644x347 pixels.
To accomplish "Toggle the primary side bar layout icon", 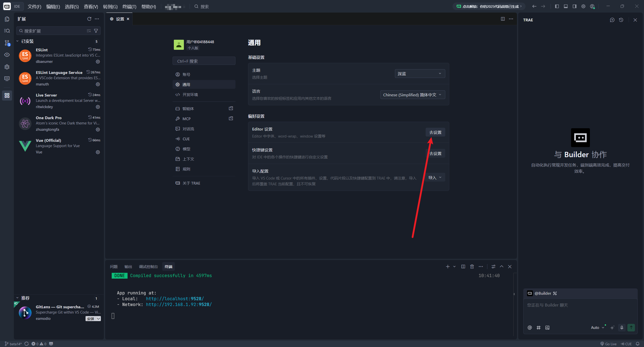I will pyautogui.click(x=557, y=6).
